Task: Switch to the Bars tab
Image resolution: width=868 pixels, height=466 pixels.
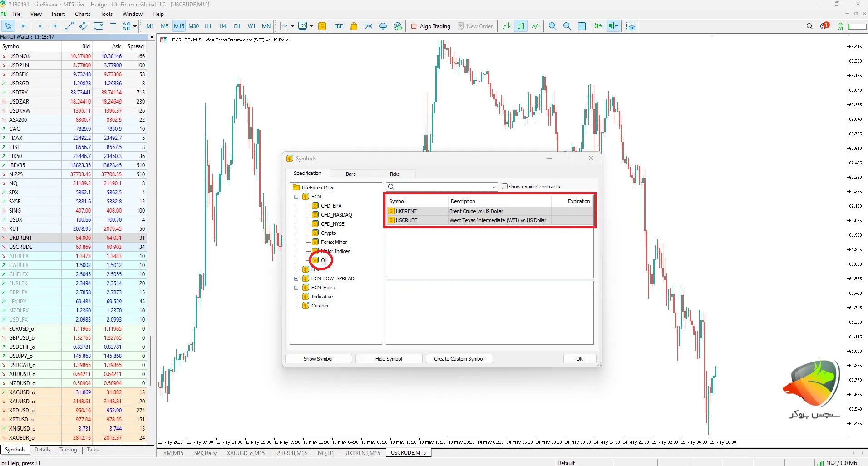Action: [x=351, y=174]
